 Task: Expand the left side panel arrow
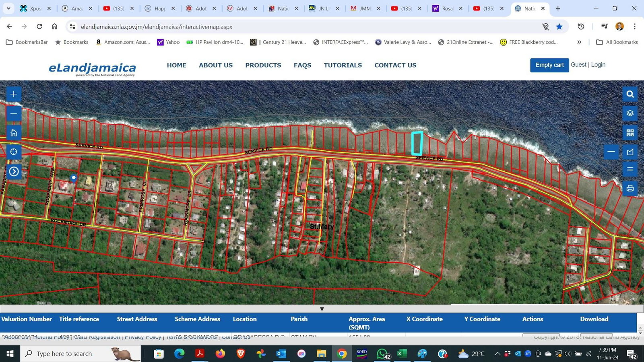(14, 171)
